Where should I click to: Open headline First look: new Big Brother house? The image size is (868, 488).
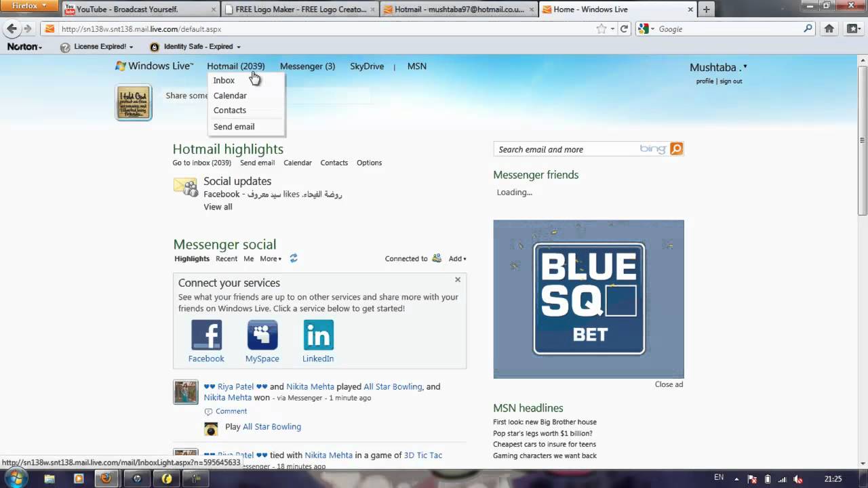(545, 422)
